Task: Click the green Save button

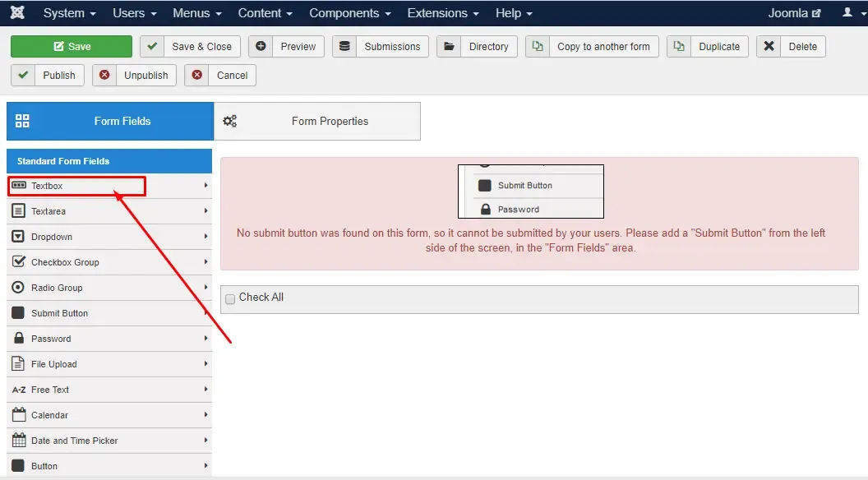Action: pyautogui.click(x=72, y=47)
